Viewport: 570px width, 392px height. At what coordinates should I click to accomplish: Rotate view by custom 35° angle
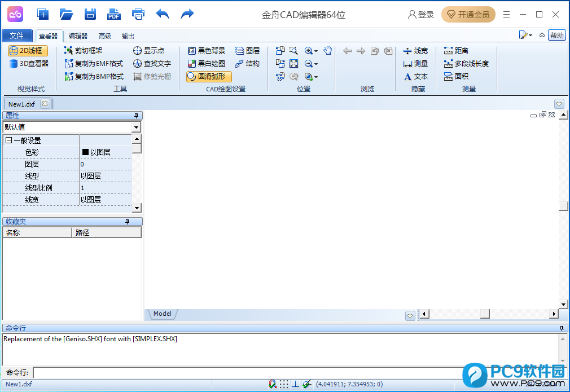click(280, 77)
